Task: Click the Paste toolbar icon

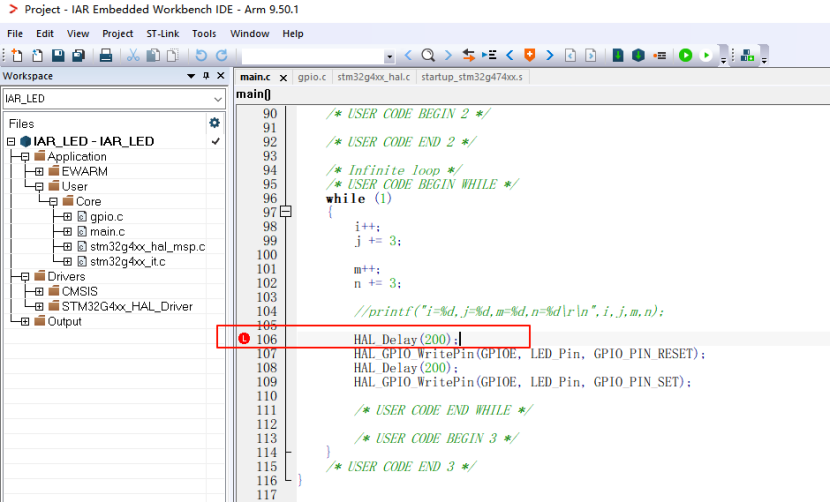Action: point(173,55)
